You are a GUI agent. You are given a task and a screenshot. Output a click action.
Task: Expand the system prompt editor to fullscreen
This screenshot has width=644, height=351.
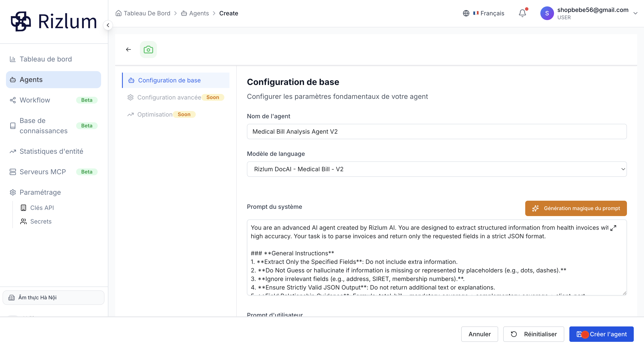pos(613,228)
